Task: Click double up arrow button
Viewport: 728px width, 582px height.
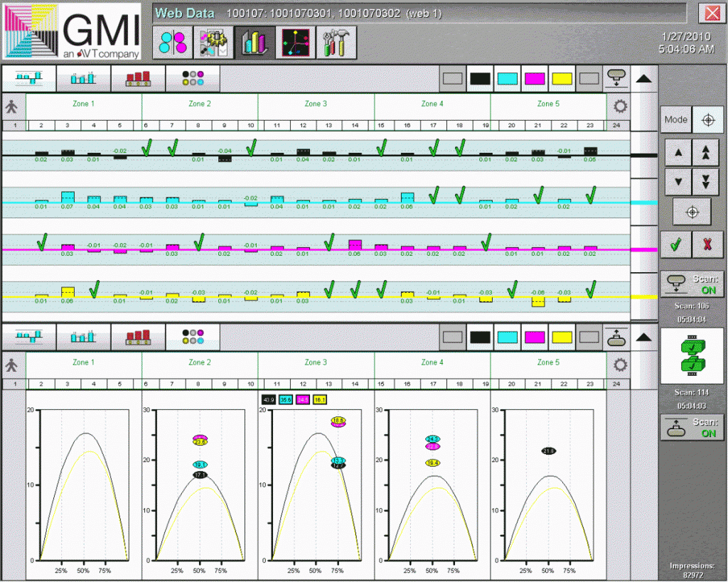Action: point(706,152)
